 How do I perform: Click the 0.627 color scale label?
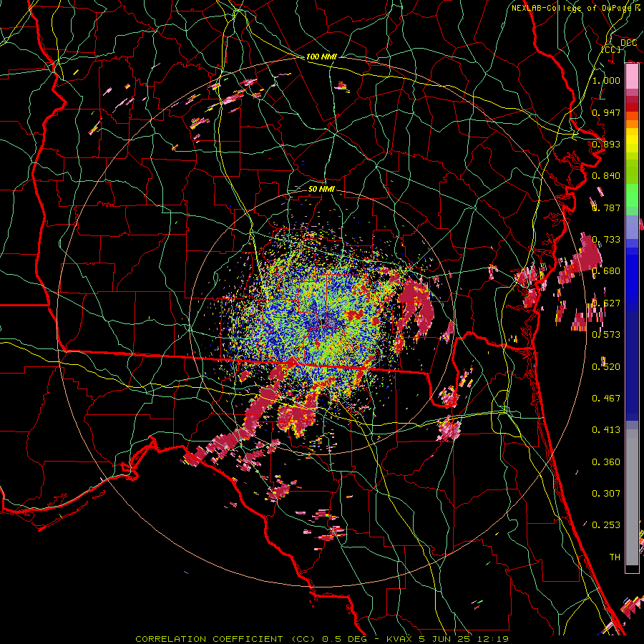[606, 303]
